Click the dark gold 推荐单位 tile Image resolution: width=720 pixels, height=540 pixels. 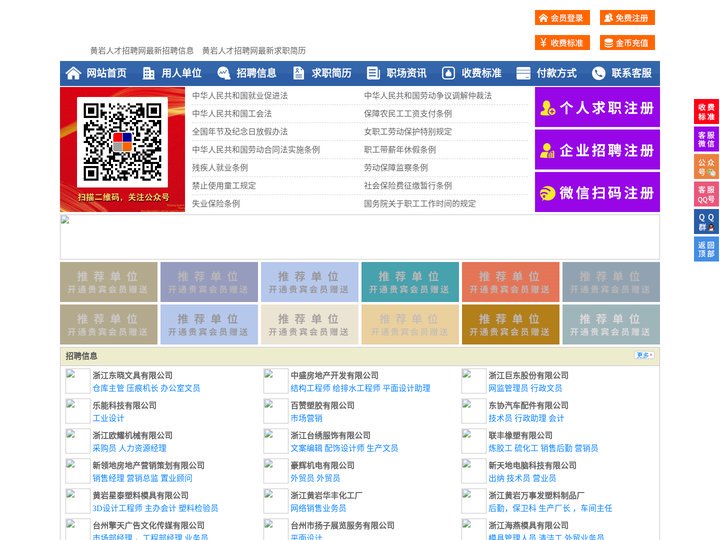tap(511, 324)
